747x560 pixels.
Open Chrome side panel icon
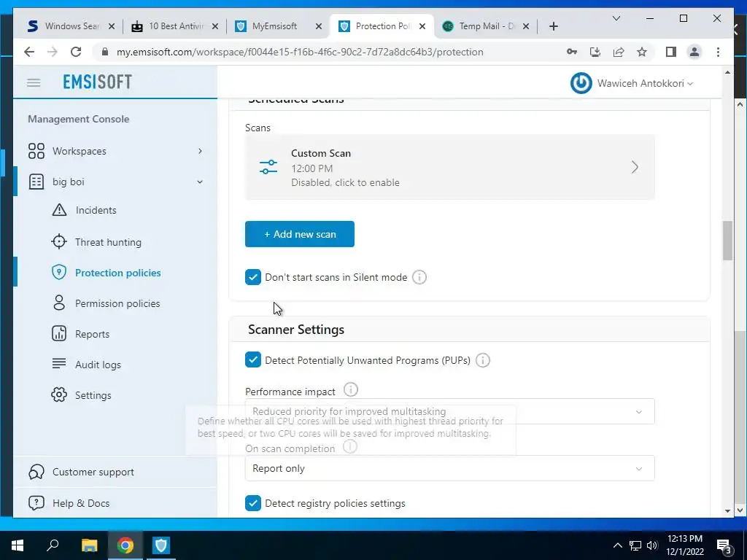tap(671, 52)
